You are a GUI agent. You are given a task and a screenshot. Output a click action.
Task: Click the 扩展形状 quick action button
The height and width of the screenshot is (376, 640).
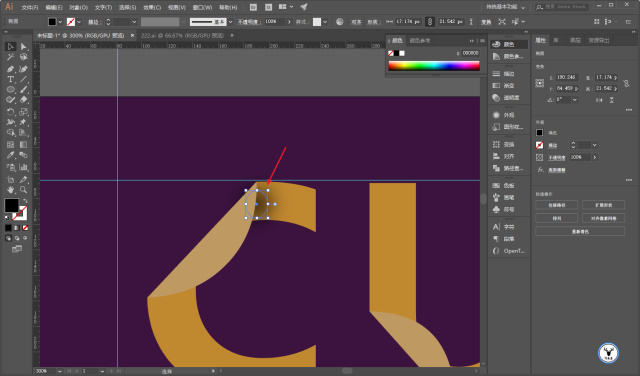tap(603, 205)
